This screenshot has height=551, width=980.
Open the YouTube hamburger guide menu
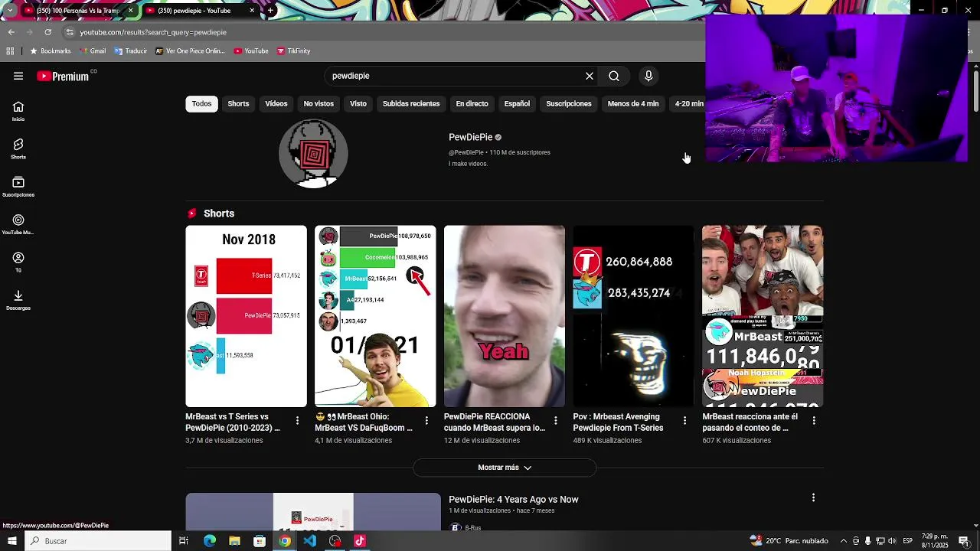(18, 76)
